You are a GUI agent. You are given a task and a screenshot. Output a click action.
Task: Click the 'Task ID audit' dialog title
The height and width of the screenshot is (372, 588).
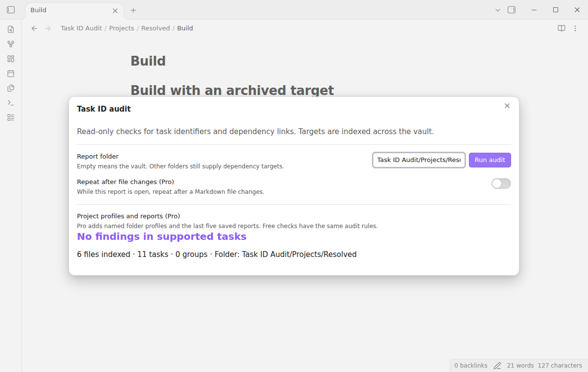pyautogui.click(x=104, y=109)
